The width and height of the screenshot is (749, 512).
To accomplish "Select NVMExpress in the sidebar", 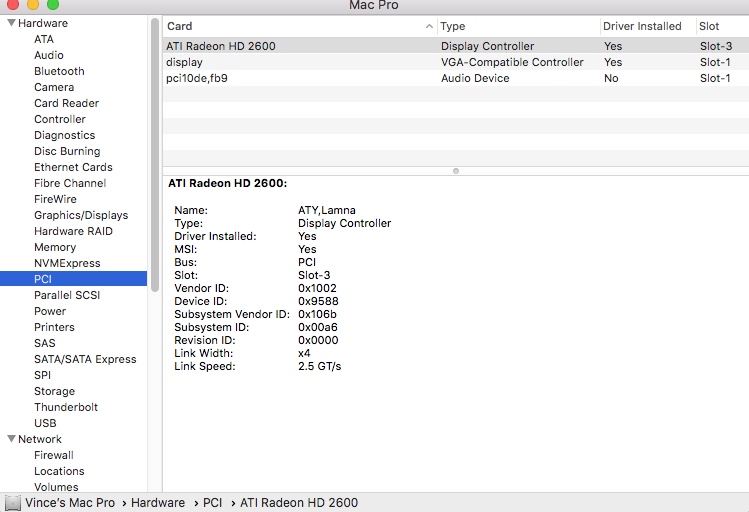I will pos(67,263).
